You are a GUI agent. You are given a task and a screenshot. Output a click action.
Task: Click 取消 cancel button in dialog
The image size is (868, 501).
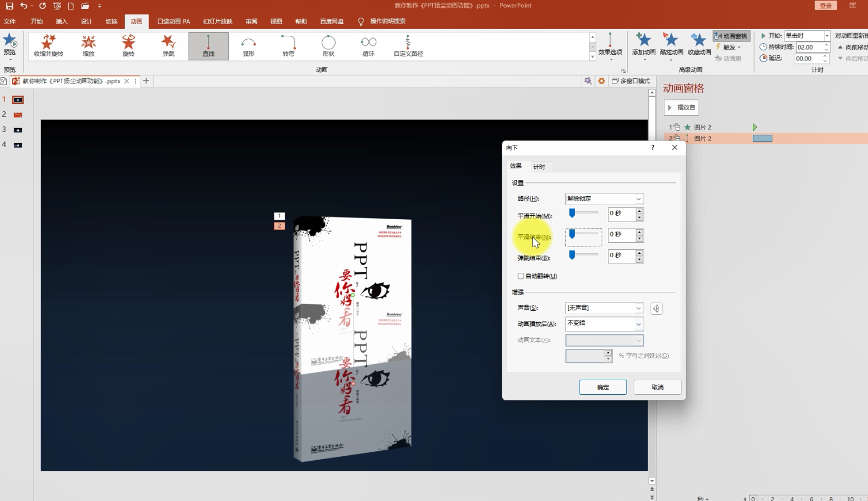658,387
